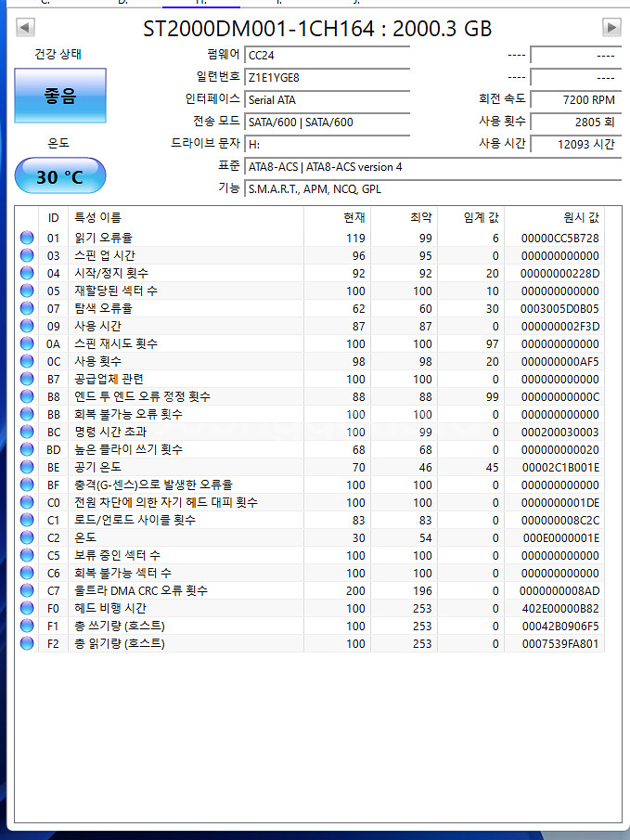The width and height of the screenshot is (630, 840).
Task: Click status icon for C1 로드/언로드 사이클 횟수
Action: tap(27, 520)
